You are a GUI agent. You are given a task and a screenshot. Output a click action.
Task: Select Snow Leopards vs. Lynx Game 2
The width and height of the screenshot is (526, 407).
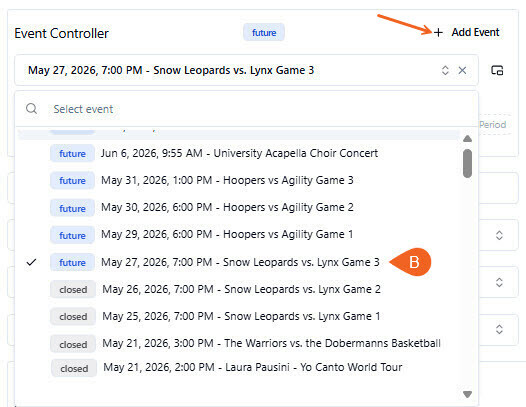[239, 289]
